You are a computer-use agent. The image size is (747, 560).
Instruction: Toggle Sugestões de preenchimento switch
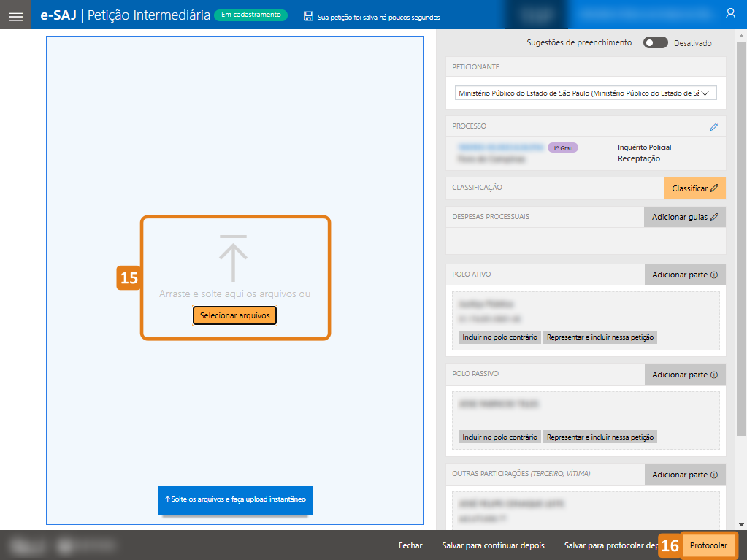[x=655, y=43]
